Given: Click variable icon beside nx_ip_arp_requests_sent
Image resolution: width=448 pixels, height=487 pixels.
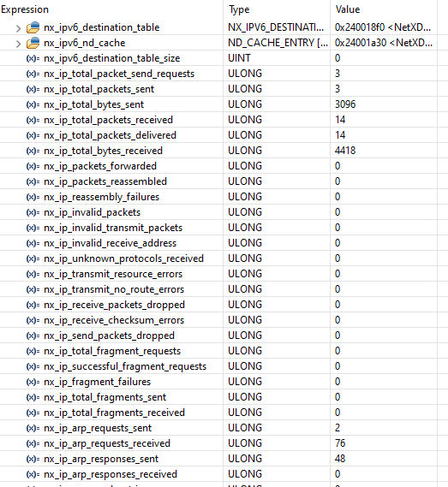Looking at the screenshot, I should (x=33, y=428).
